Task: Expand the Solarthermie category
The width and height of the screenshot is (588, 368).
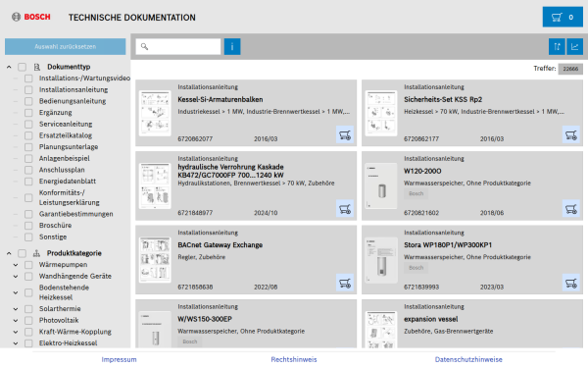Action: coord(16,309)
